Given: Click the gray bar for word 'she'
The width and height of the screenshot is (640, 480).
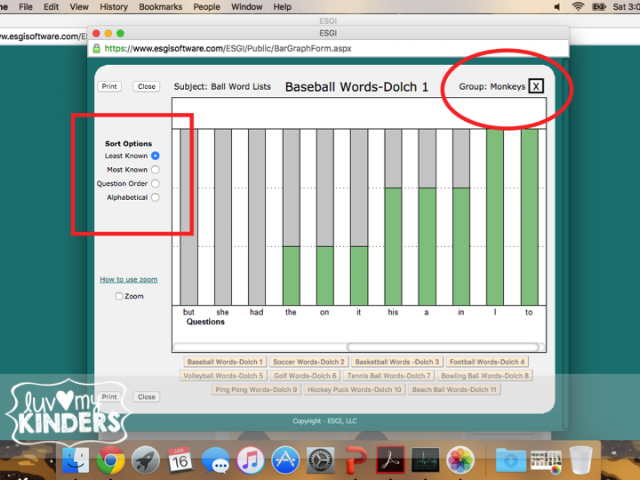Looking at the screenshot, I should click(x=223, y=217).
